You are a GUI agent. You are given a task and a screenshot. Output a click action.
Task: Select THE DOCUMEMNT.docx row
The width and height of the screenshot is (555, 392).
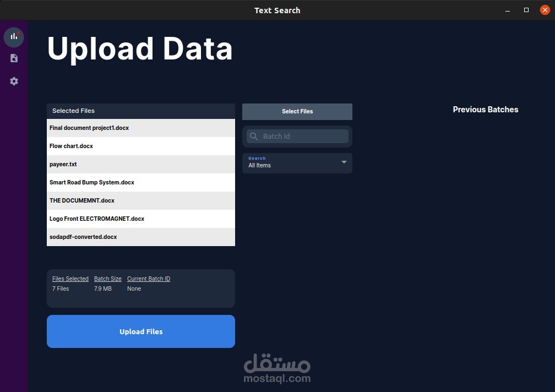(141, 200)
